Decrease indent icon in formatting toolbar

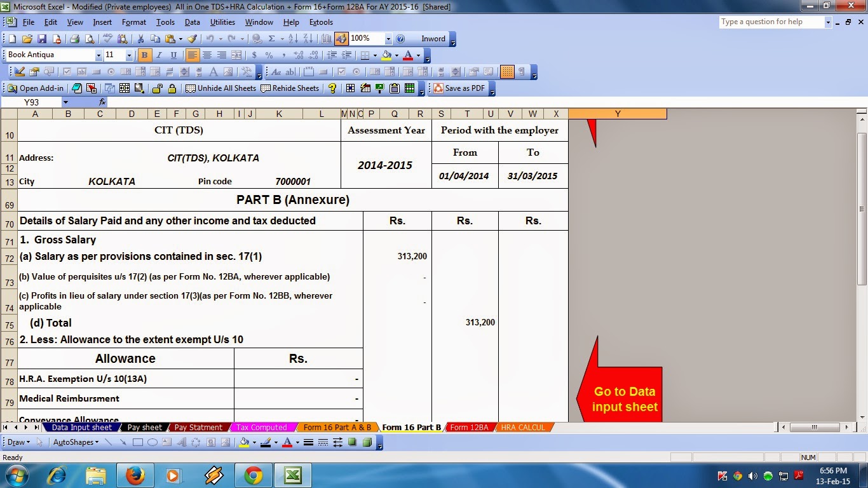[331, 55]
